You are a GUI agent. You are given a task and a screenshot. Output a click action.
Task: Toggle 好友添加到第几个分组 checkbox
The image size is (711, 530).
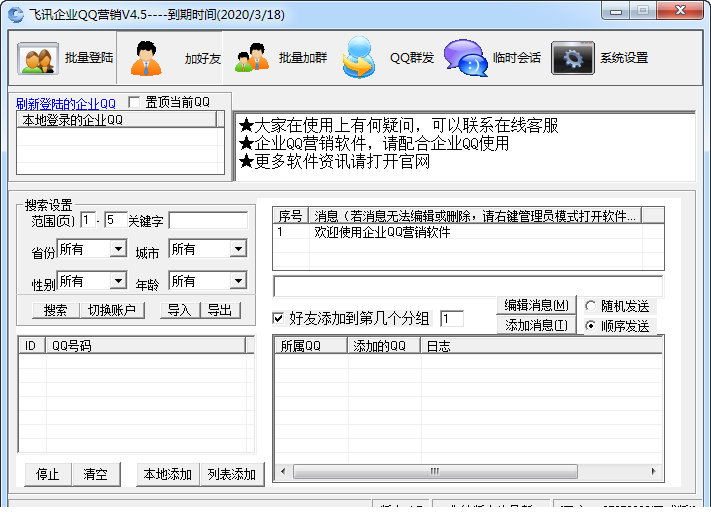coord(278,318)
